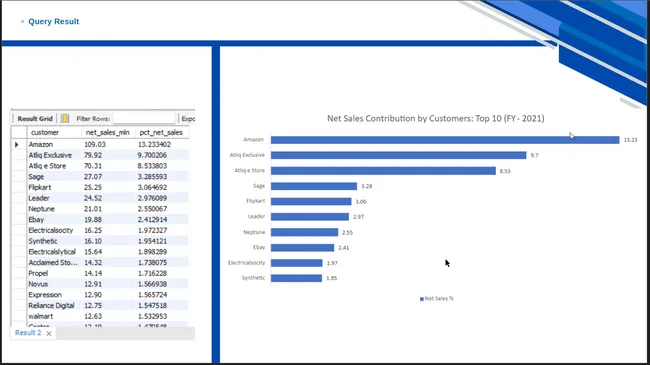Select the Neptune bar in chart
Screen dimensions: 650x365
304,232
